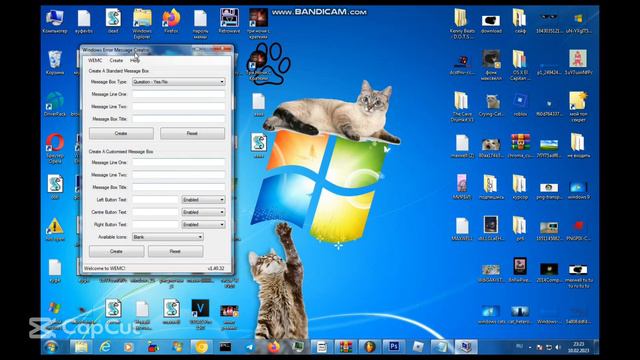
Task: Select the Firefox desktop shortcut
Action: point(171,22)
